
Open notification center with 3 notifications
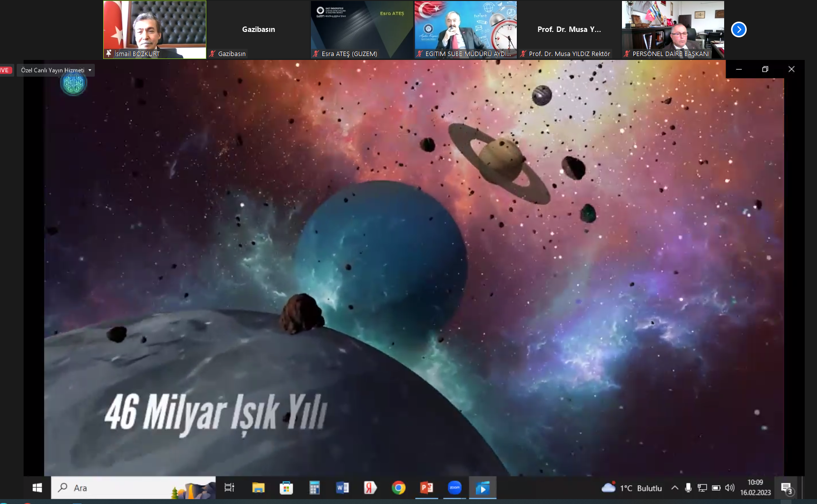[x=787, y=489]
